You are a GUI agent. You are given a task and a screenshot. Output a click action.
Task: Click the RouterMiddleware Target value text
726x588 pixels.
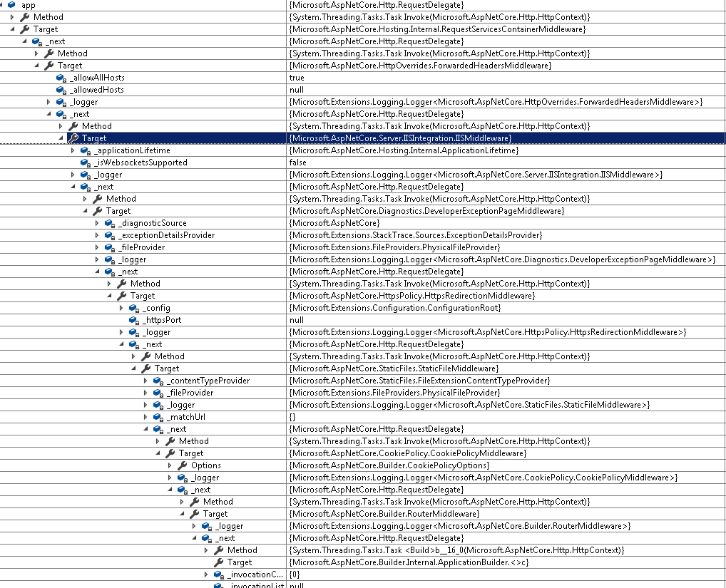384,514
